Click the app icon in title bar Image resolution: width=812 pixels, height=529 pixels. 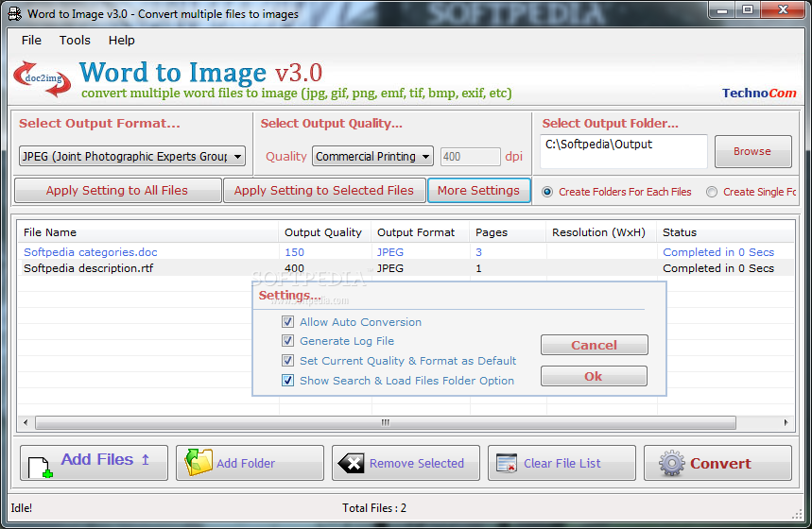[14, 14]
